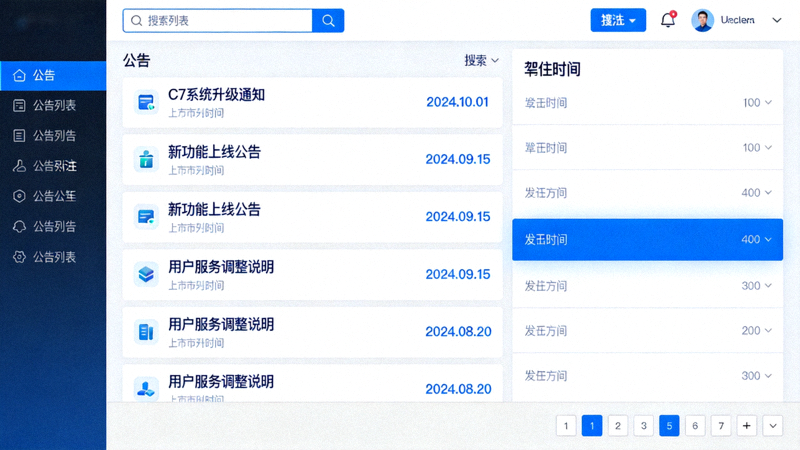Click the icon of C7系统升级通知 row

pyautogui.click(x=146, y=102)
